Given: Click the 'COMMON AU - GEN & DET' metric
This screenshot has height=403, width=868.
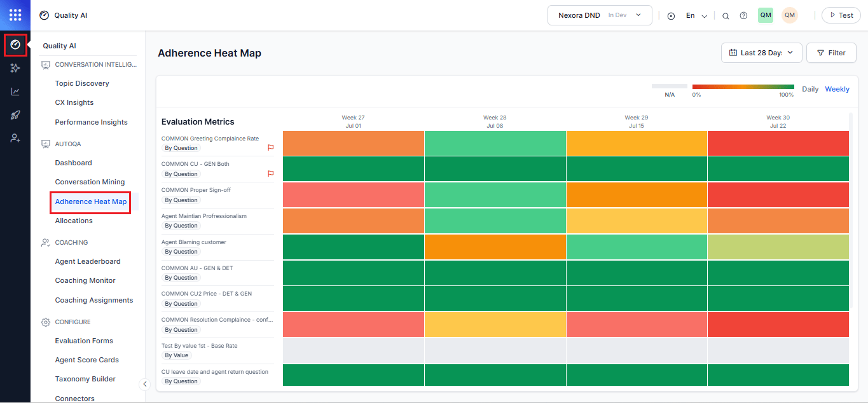Looking at the screenshot, I should (x=197, y=268).
